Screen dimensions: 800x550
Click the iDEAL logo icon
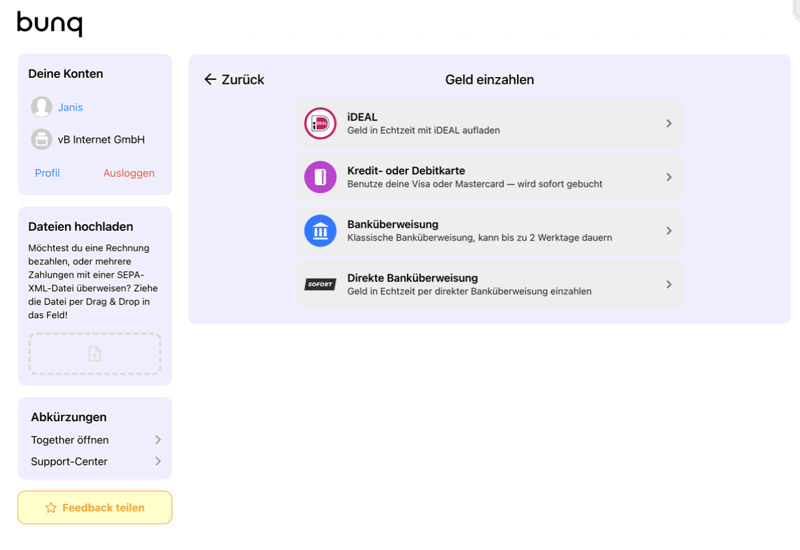[320, 124]
